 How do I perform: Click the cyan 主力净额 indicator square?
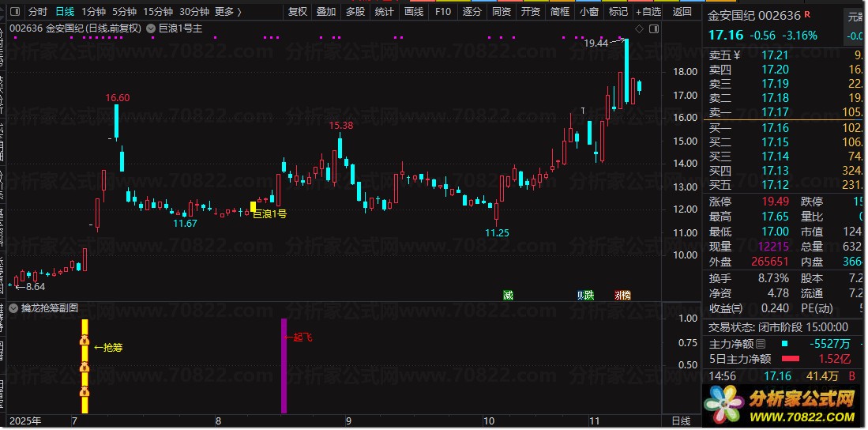pos(784,344)
